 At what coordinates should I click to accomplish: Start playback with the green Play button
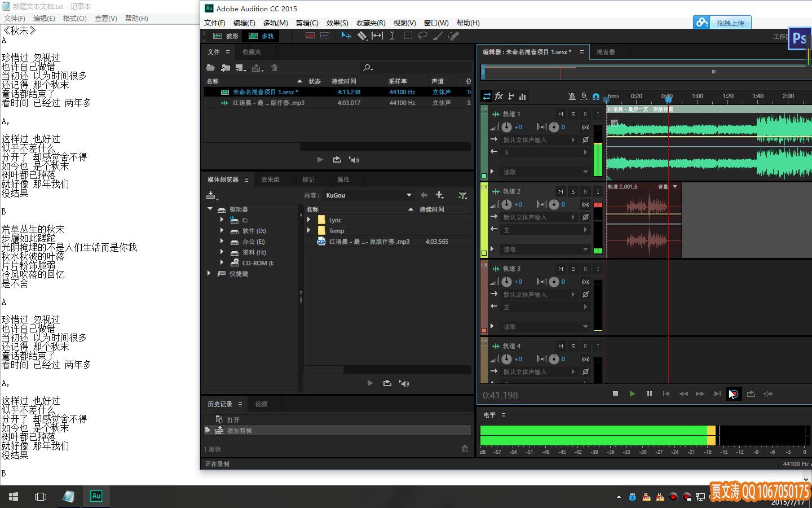pyautogui.click(x=632, y=394)
